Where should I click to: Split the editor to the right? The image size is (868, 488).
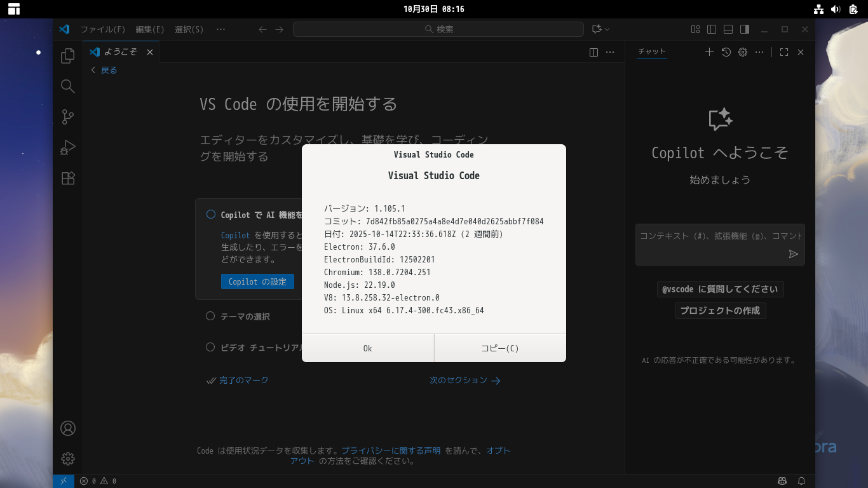tap(593, 52)
